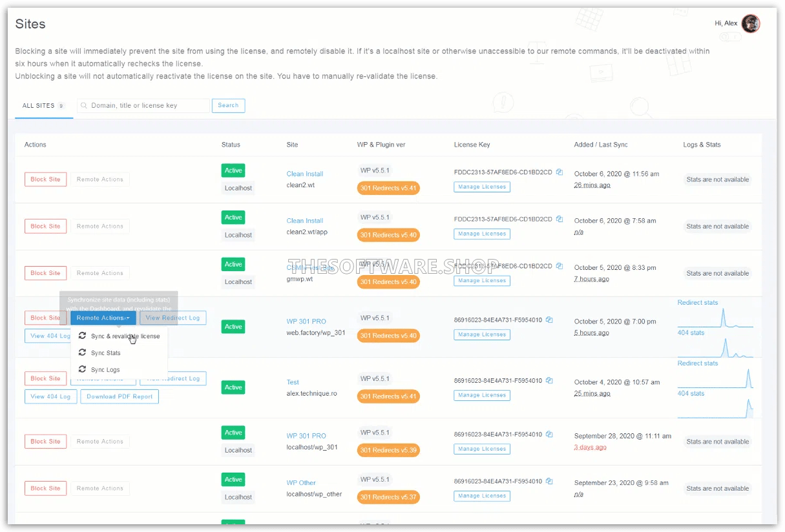Collapse the Remote Actions dropdown
The width and height of the screenshot is (785, 532).
(x=103, y=317)
